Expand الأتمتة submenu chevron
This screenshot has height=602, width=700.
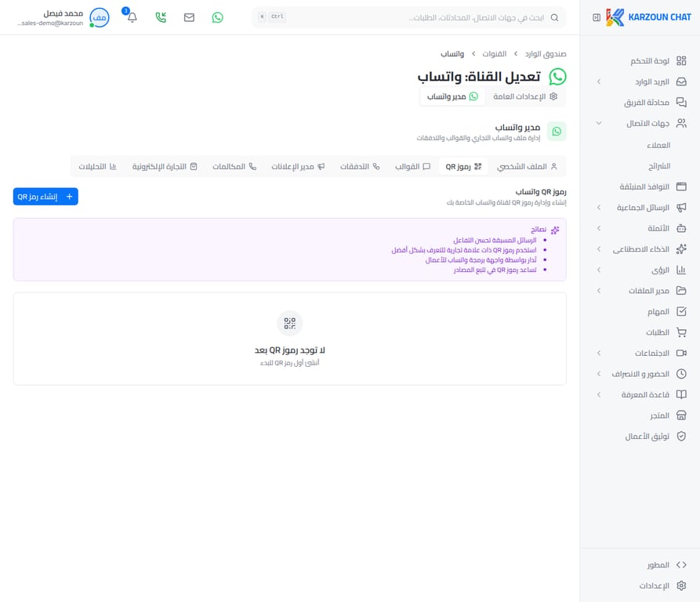[x=599, y=228]
